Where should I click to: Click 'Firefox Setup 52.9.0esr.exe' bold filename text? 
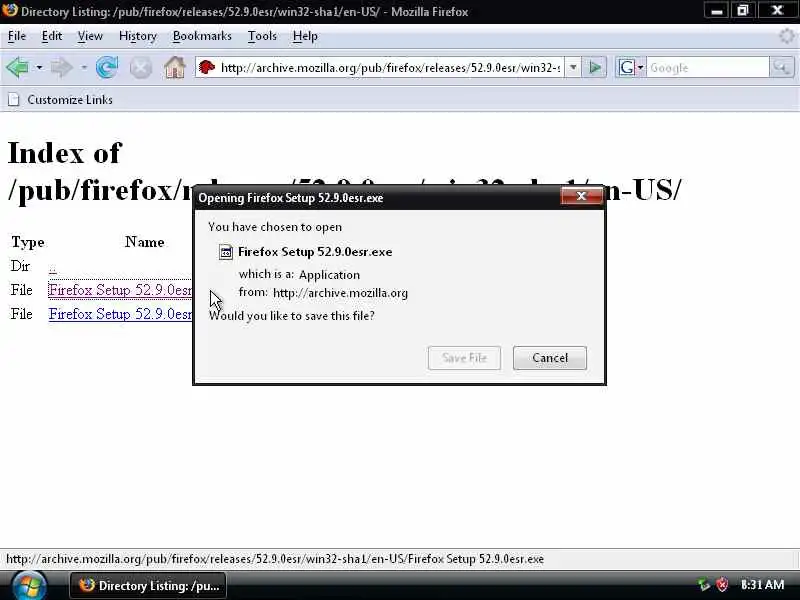(315, 252)
